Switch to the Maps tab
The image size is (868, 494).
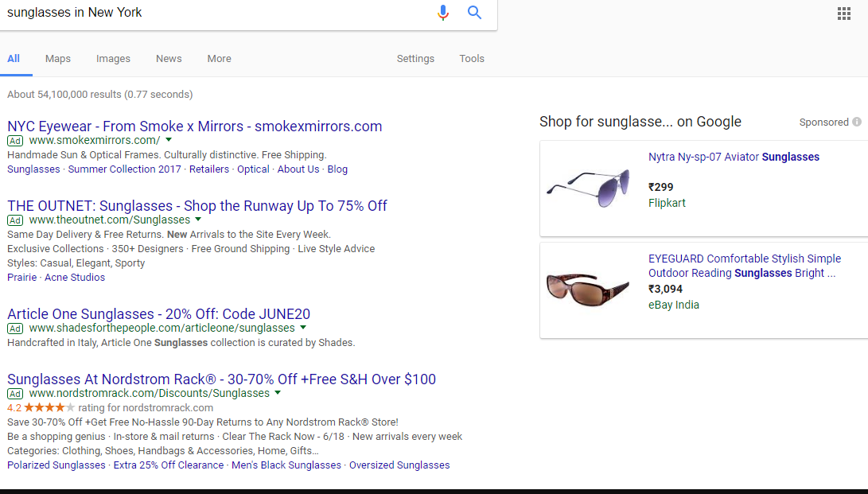pyautogui.click(x=58, y=58)
